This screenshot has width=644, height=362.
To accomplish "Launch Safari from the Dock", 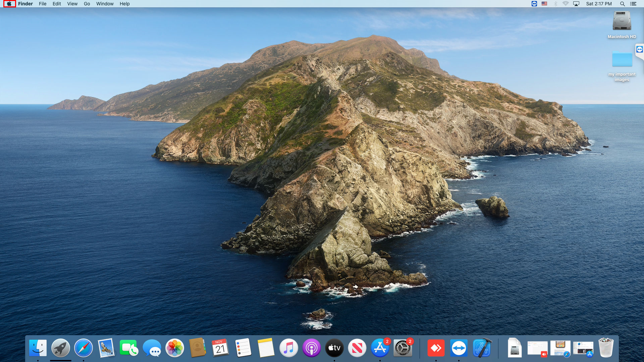I will pos(83,348).
